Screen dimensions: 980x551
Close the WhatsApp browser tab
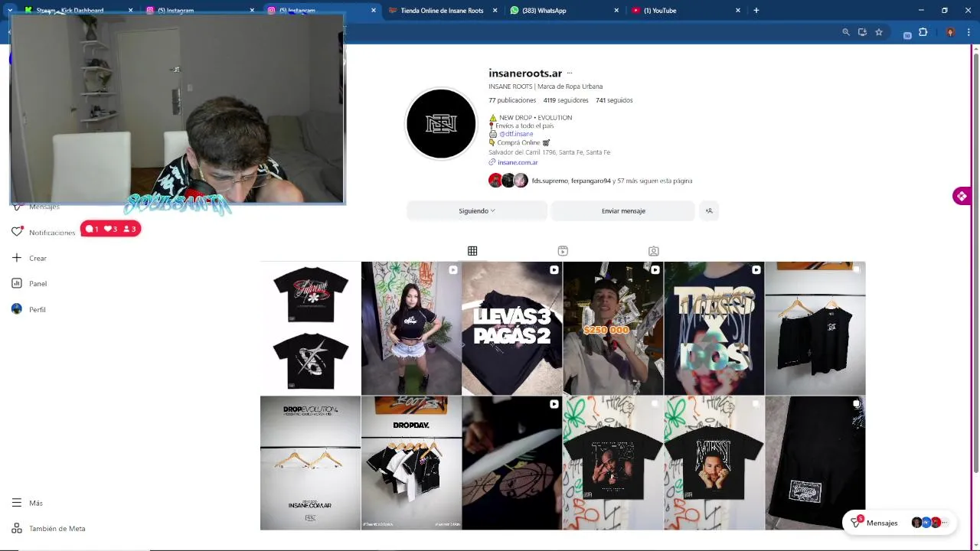coord(616,11)
